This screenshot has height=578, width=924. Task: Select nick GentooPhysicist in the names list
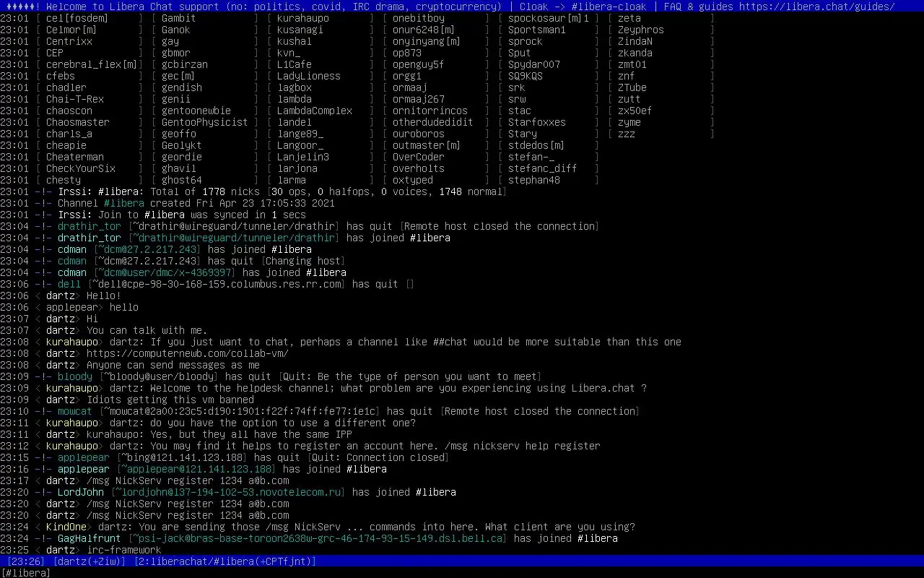click(x=205, y=122)
